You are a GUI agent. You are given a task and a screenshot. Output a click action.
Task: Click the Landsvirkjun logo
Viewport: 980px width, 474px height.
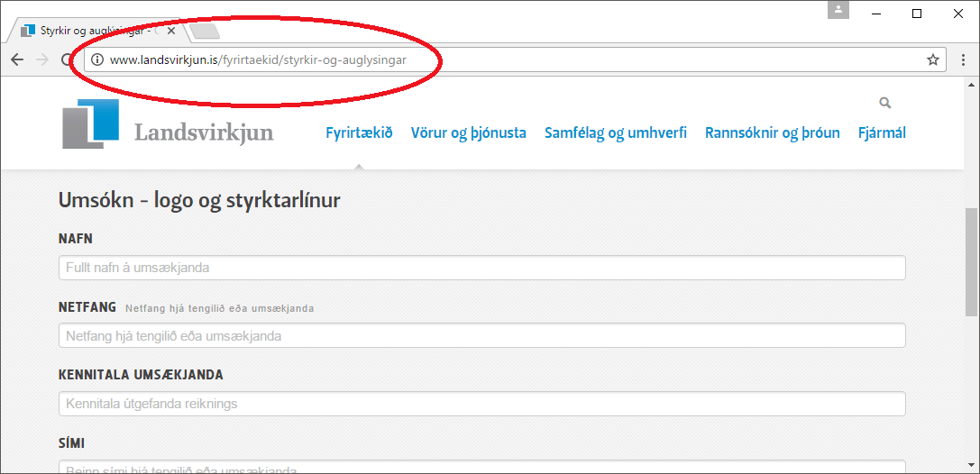coord(168,124)
